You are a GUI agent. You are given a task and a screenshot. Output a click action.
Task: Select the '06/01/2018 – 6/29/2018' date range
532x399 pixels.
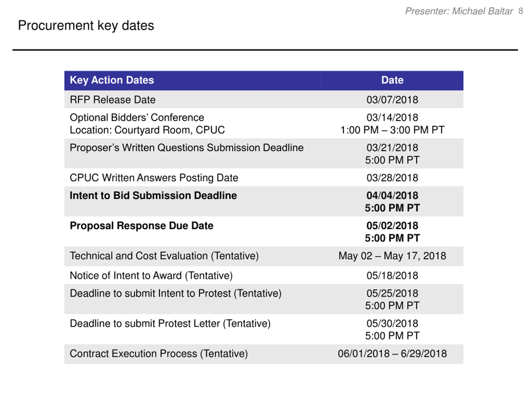point(392,354)
